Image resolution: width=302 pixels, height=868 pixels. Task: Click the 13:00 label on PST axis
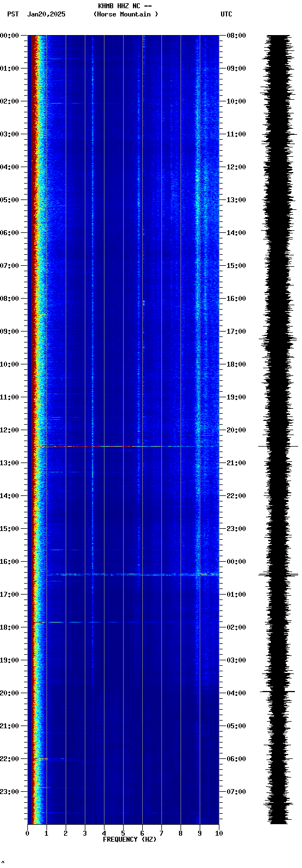pyautogui.click(x=10, y=463)
